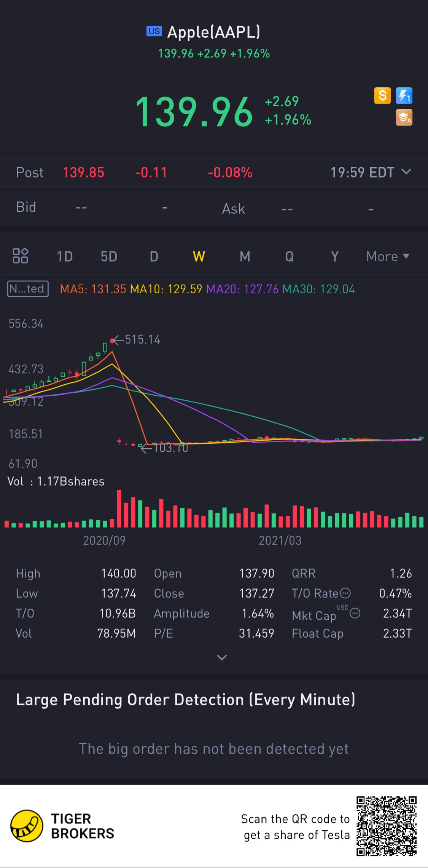This screenshot has height=868, width=428.
Task: Tap the Tesla share QR code
Action: click(387, 826)
